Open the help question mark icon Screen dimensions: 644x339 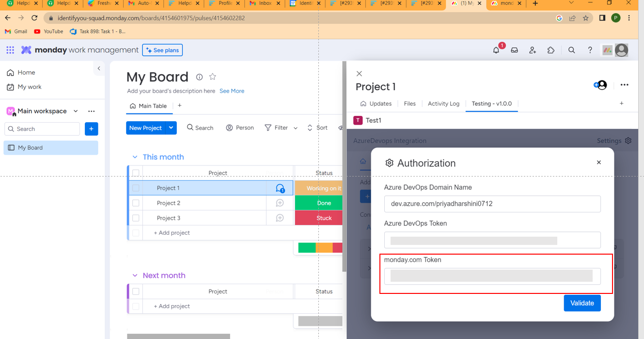tap(590, 50)
